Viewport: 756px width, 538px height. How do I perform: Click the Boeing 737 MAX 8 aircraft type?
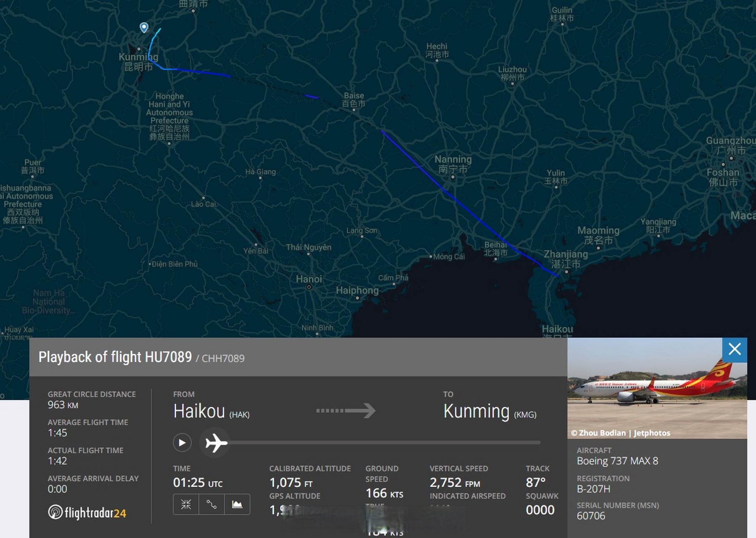tap(617, 461)
